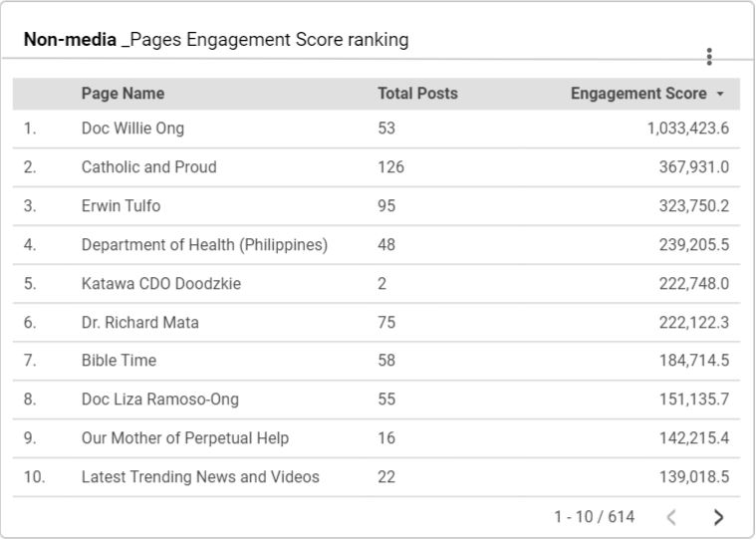Click the Erwin Tulfo page name
The width and height of the screenshot is (756, 540).
point(121,206)
